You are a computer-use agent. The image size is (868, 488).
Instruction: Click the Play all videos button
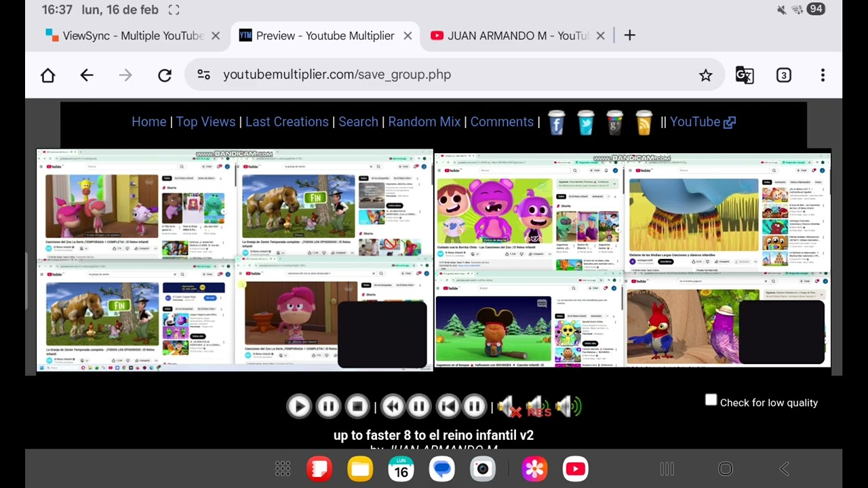298,406
